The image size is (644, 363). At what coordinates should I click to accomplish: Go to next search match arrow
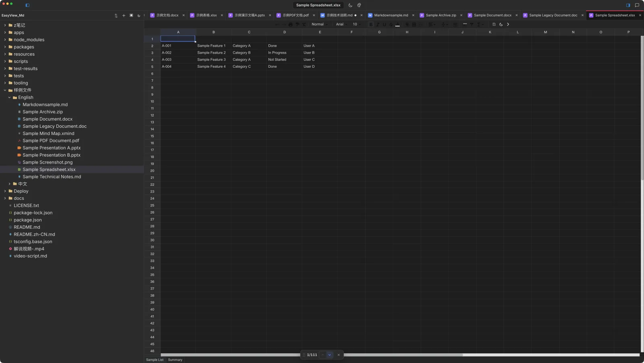(330, 355)
